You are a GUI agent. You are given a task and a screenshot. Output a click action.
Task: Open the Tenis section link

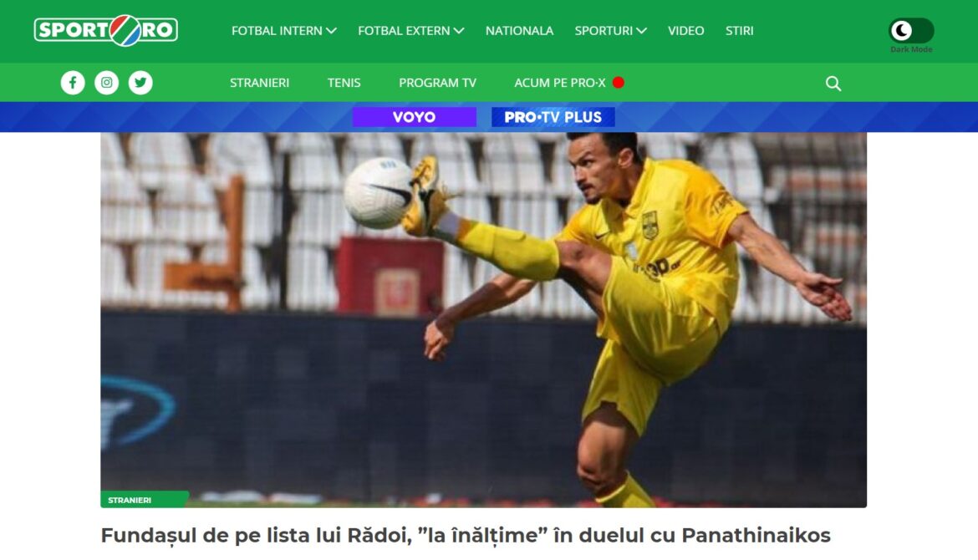344,82
